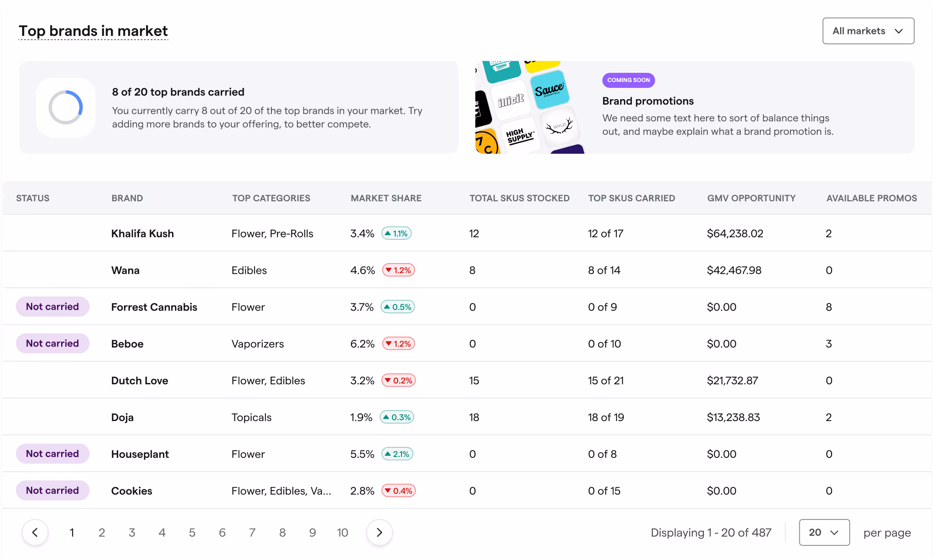
Task: Open the 20 per page dropdown
Action: coord(824,532)
